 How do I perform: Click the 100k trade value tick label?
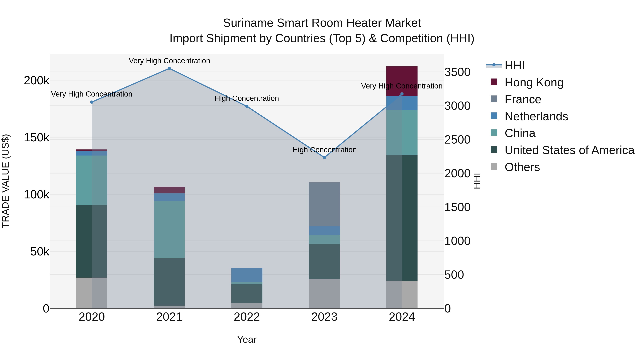pos(36,194)
